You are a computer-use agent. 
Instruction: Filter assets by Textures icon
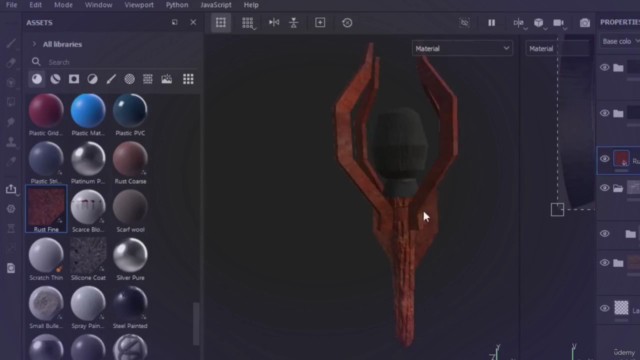148,79
